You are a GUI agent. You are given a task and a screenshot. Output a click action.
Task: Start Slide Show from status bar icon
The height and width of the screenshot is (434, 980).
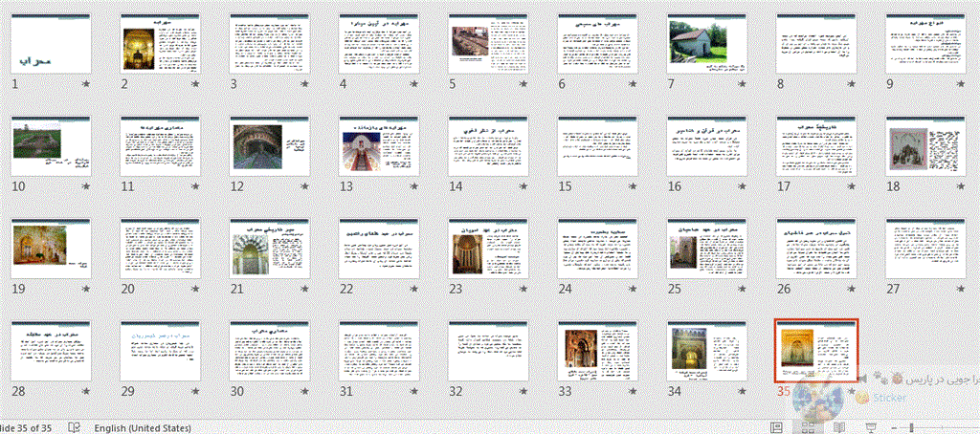(873, 427)
